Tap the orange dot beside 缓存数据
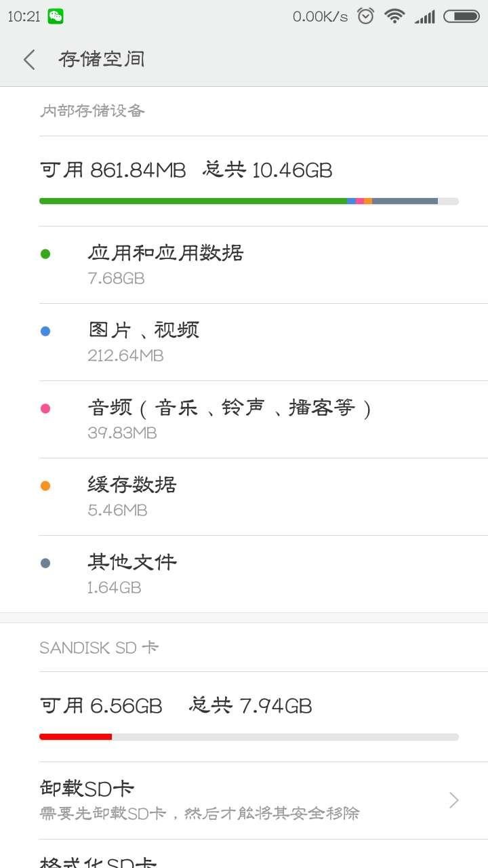 45,486
